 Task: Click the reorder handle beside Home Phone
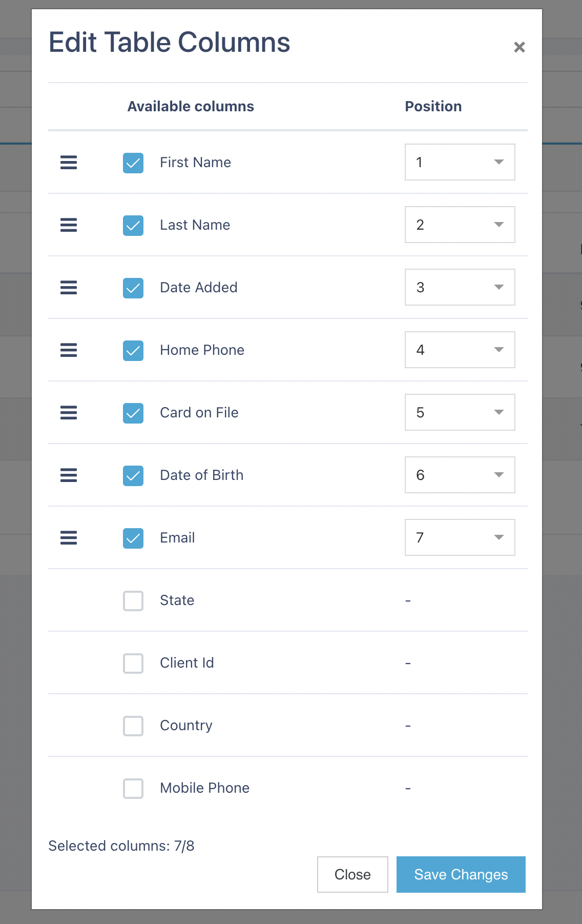[x=69, y=350]
